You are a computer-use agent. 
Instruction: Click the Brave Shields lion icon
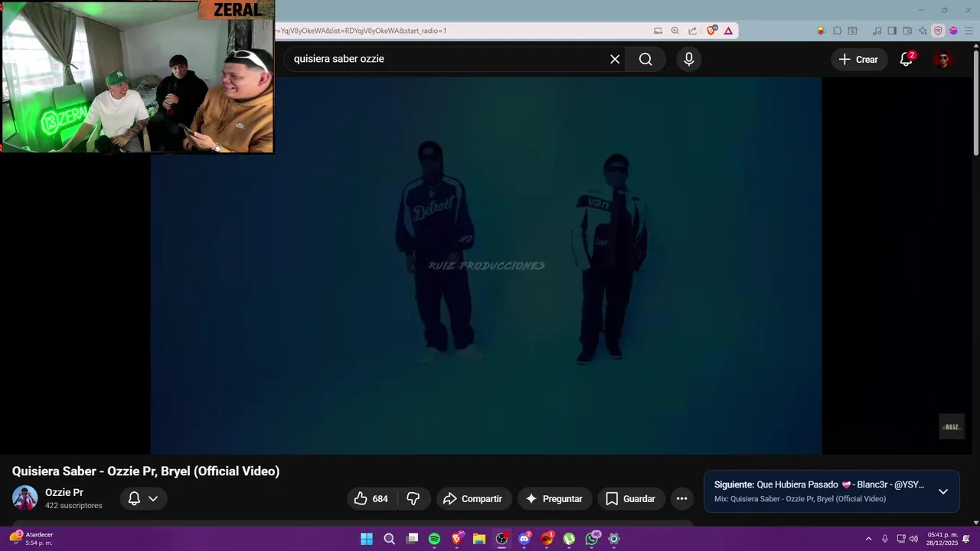[x=711, y=31]
